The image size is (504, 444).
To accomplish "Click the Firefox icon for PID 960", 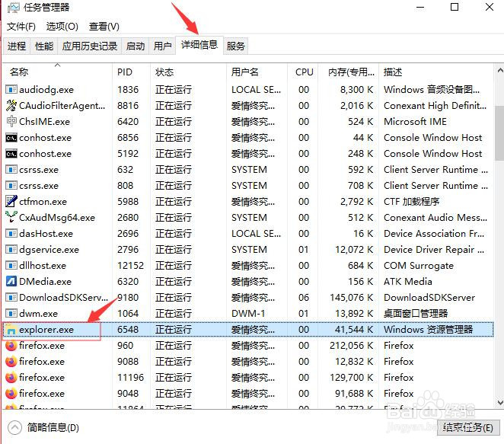I will click(x=11, y=346).
